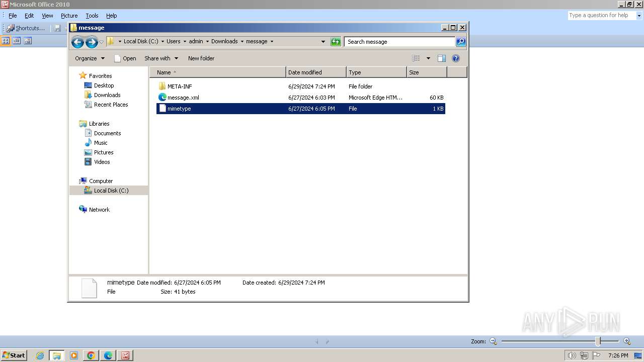Screen dimensions: 644x362
Task: Sort by the Size column header
Action: click(427, 72)
